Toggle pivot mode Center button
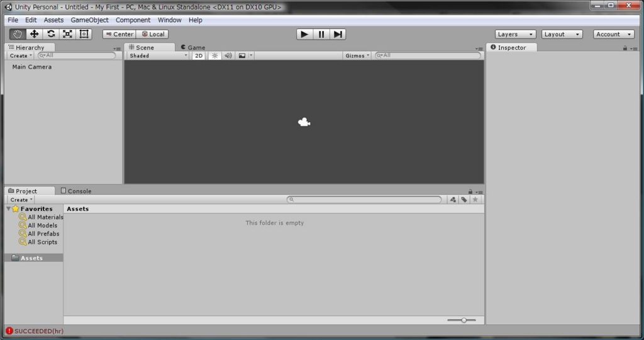Screen dimensions: 644x340 pyautogui.click(x=119, y=34)
